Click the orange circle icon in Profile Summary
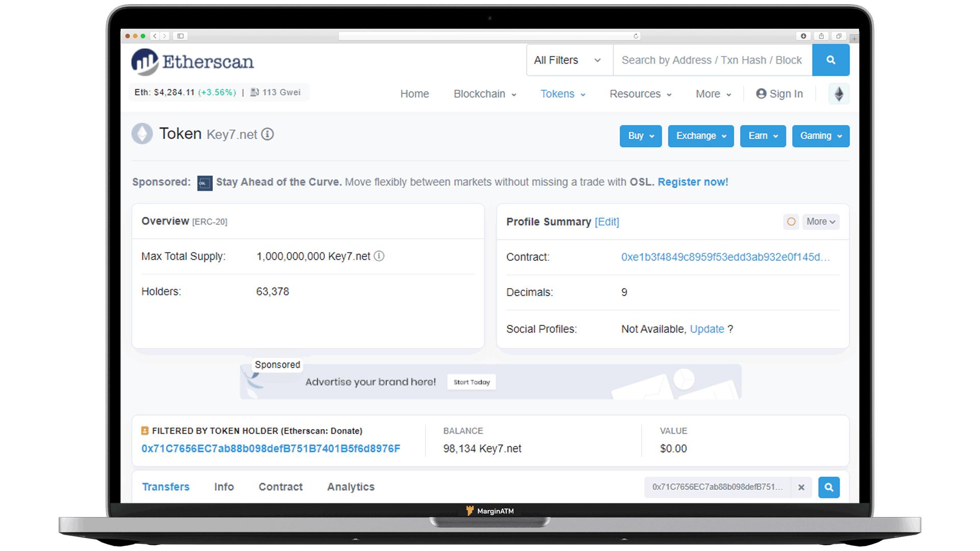The width and height of the screenshot is (980, 551). click(x=791, y=221)
